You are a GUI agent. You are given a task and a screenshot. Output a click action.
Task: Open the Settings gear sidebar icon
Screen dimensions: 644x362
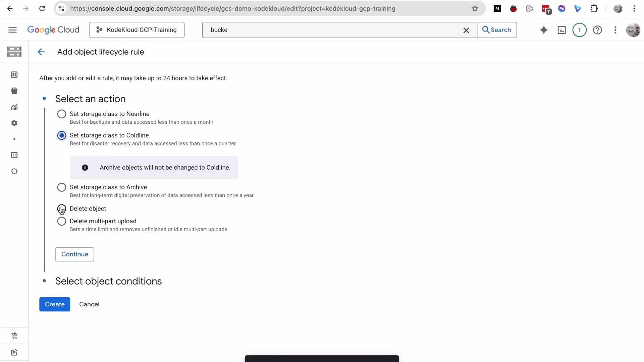pos(14,123)
